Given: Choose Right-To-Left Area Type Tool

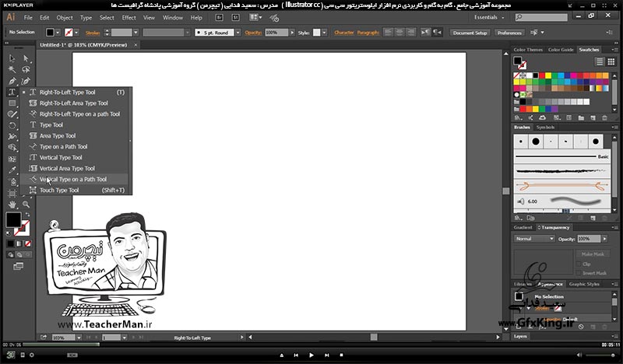Looking at the screenshot, I should tap(74, 103).
